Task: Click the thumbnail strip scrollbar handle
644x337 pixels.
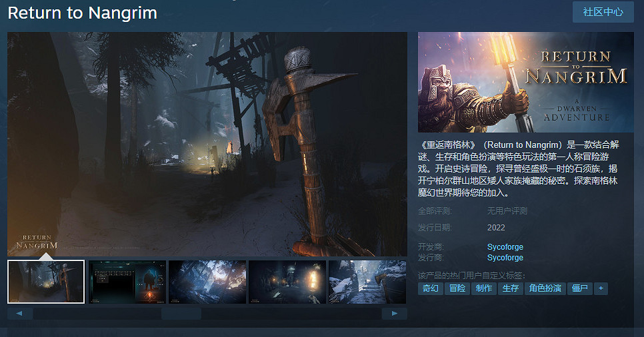Action: click(x=181, y=314)
